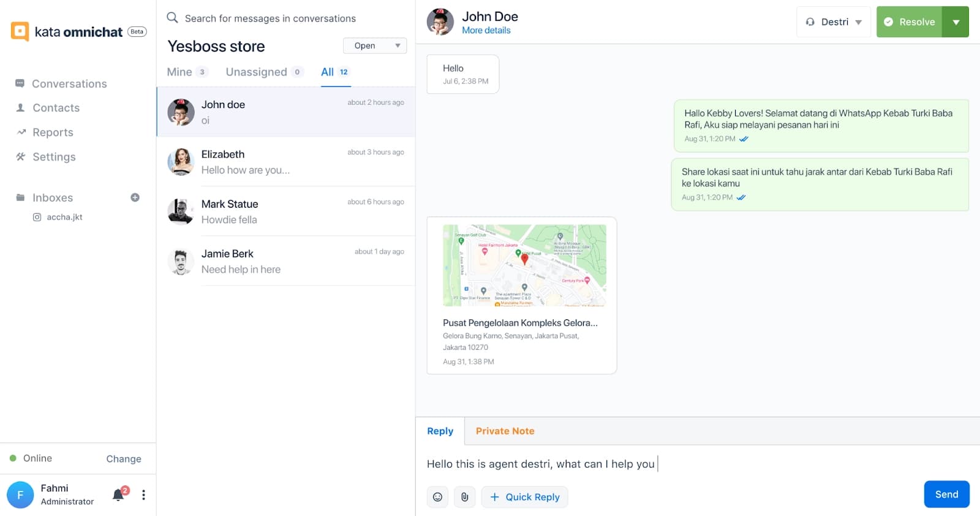Add a new inbox with plus icon
Image resolution: width=980 pixels, height=516 pixels.
135,197
